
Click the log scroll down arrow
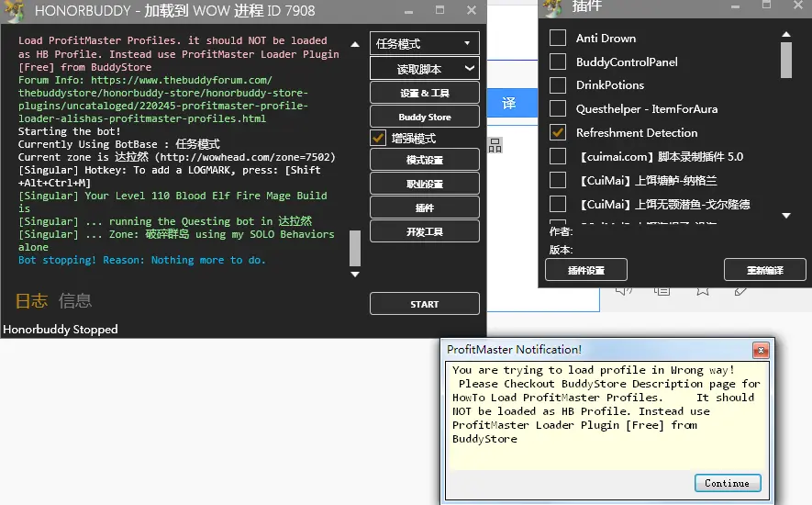tap(355, 275)
